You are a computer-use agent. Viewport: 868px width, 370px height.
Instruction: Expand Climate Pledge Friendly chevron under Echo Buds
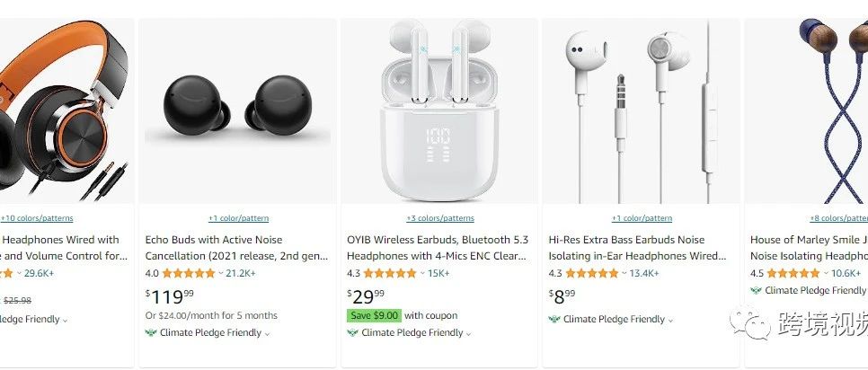point(268,333)
